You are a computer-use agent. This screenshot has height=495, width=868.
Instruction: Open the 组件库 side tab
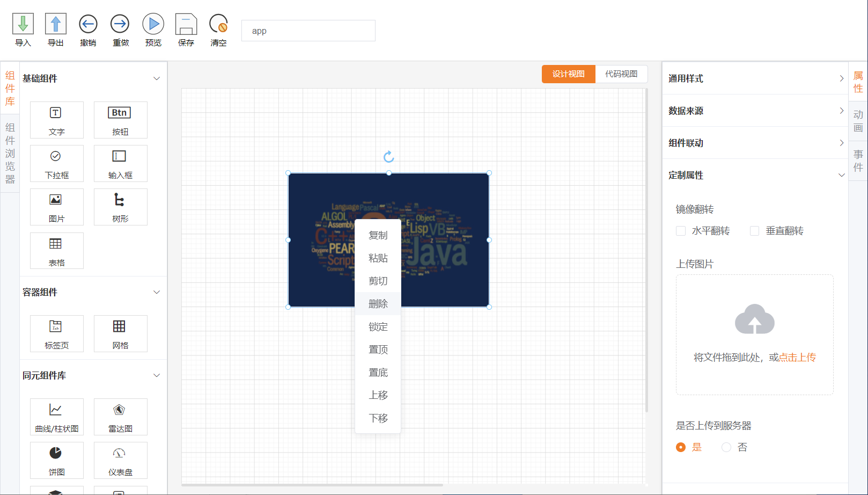(10, 89)
